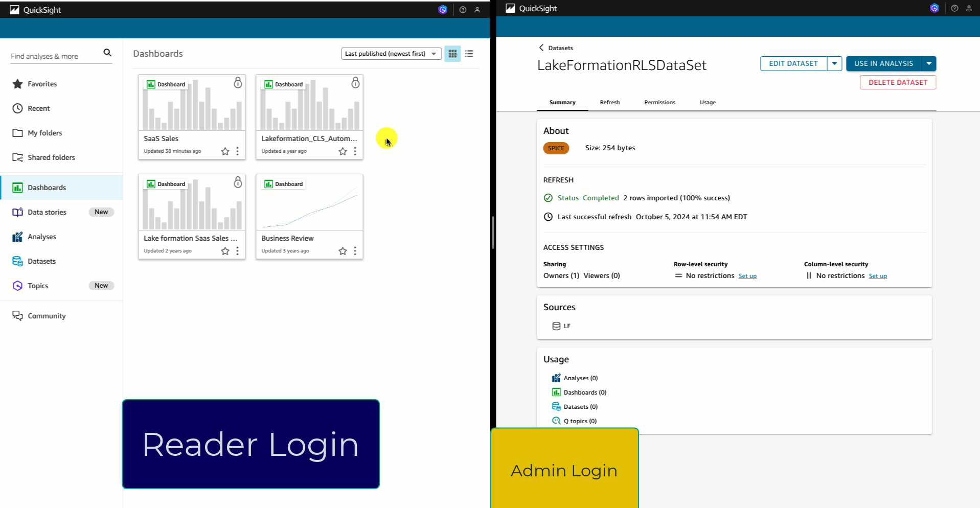
Task: Open the Lakeformation_CLS_Autom dashboard thumbnail
Action: pyautogui.click(x=309, y=103)
